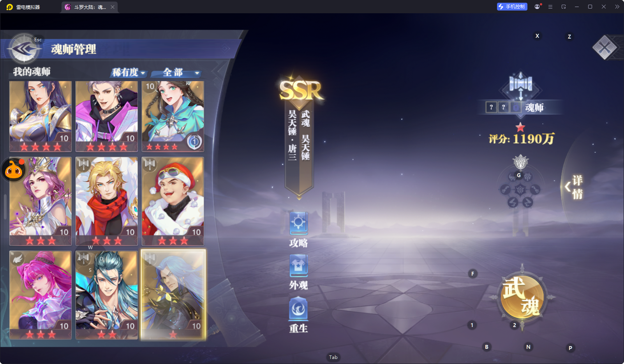Select the center soul-bone slot
The height and width of the screenshot is (364, 624).
[x=520, y=190]
